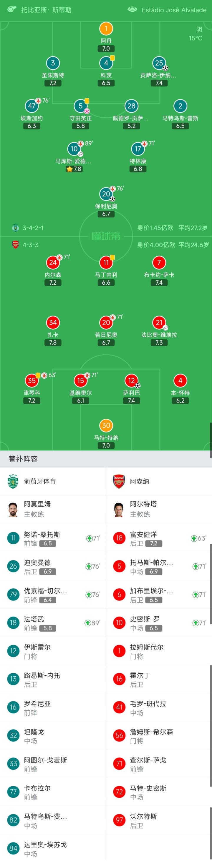
Task: Click the stadium icon beside Estádio José Alvalade
Action: tap(132, 9)
